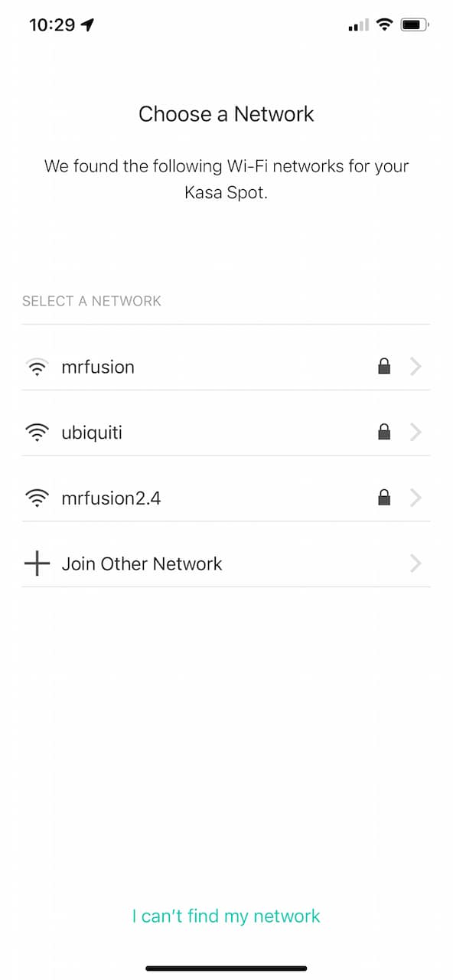Tap the lock icon on the mrfusion row
Screen dimensions: 453x980
tap(384, 367)
